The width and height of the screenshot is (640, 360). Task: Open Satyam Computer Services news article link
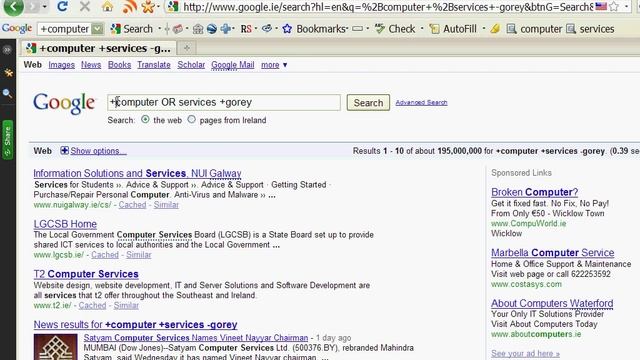(x=196, y=338)
